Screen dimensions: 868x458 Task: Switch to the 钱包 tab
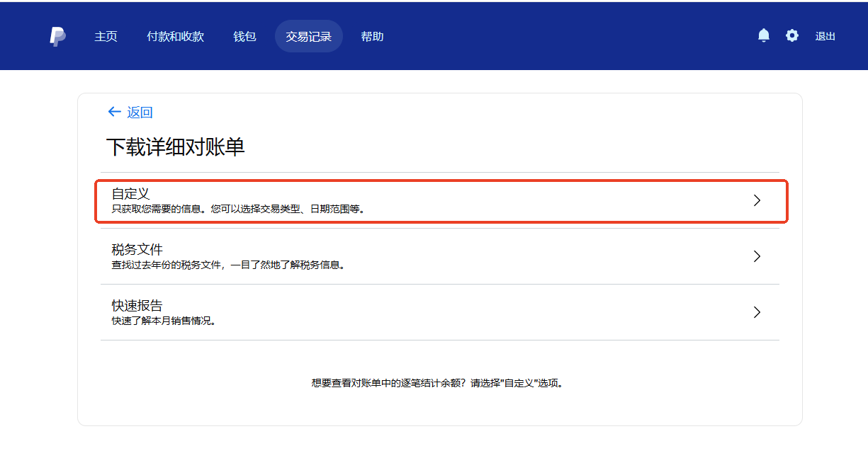(x=244, y=37)
